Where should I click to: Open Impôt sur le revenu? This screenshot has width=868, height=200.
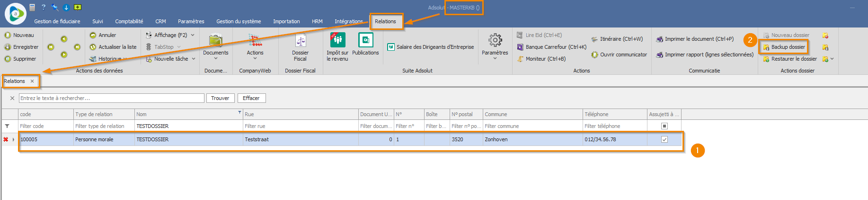[337, 47]
